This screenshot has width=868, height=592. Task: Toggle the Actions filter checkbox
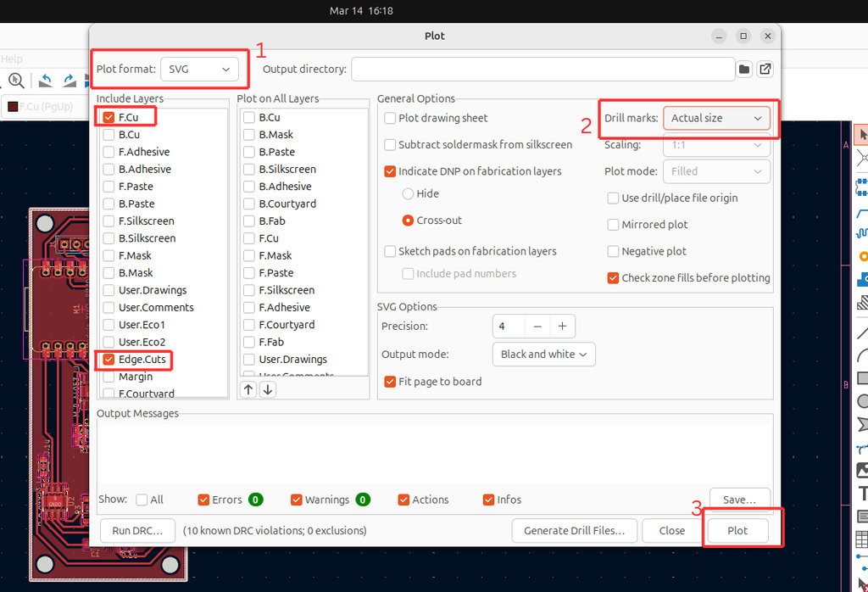(x=403, y=500)
